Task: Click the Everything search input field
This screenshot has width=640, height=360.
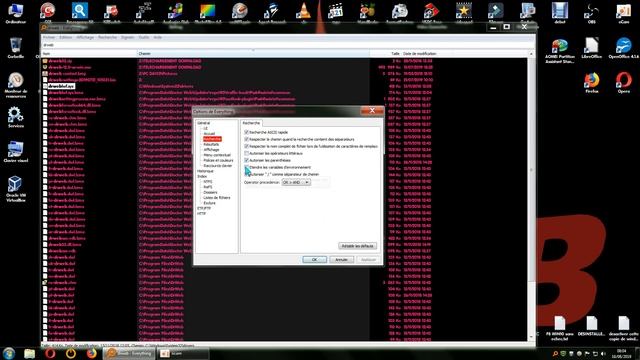Action: pos(288,45)
